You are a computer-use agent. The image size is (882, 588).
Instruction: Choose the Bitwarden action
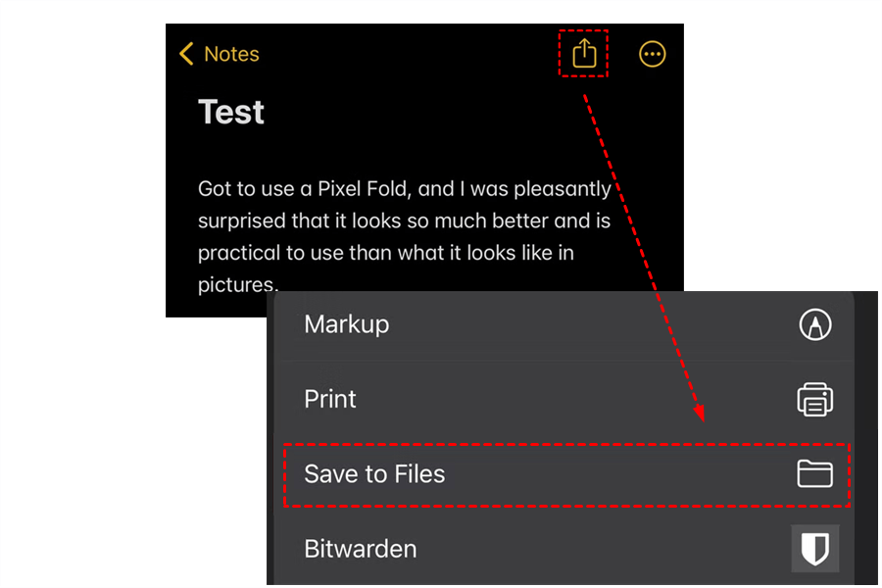(360, 549)
